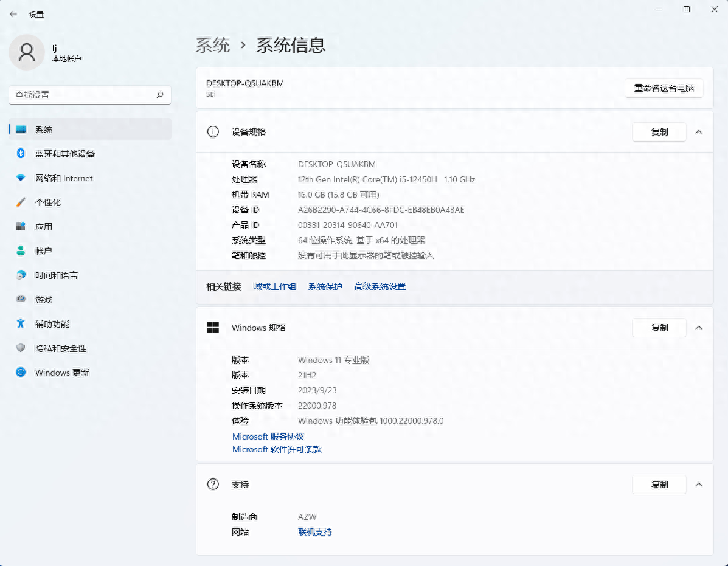Maximize the Settings window
The width and height of the screenshot is (728, 566).
click(x=687, y=9)
